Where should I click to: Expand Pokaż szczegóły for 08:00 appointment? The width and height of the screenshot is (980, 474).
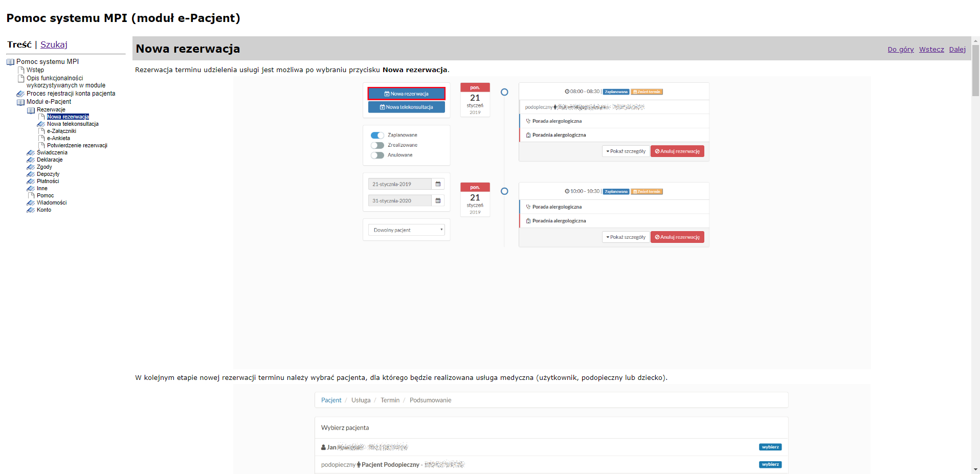coord(626,151)
